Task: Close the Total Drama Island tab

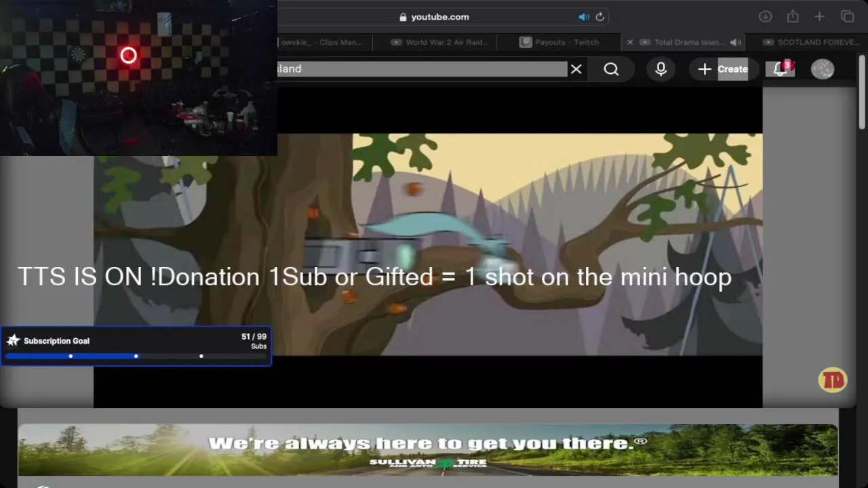Action: click(x=629, y=42)
